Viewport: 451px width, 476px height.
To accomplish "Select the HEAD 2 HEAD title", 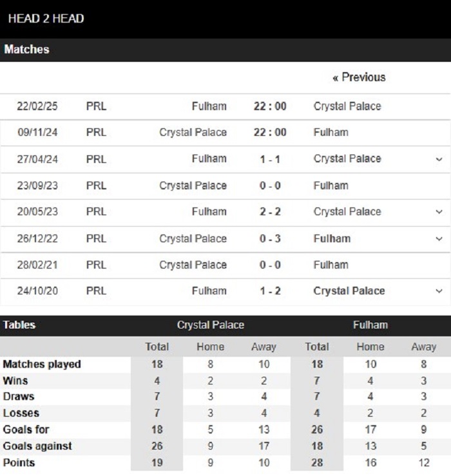I will tap(46, 19).
